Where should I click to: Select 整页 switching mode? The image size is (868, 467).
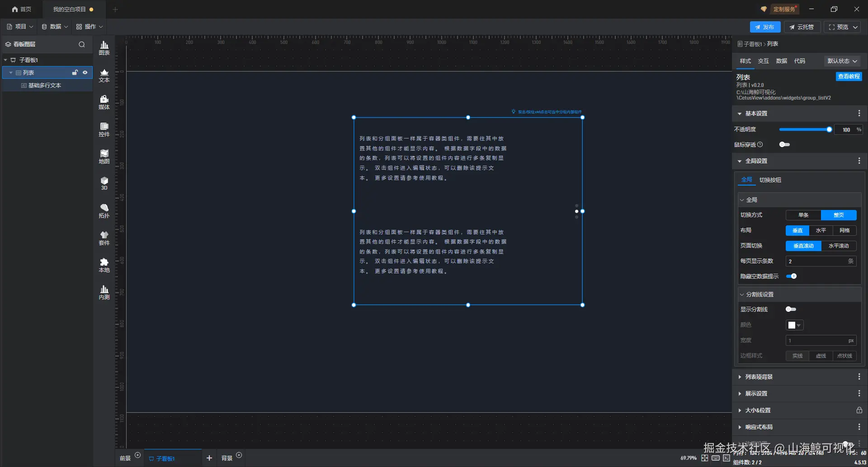(x=839, y=215)
